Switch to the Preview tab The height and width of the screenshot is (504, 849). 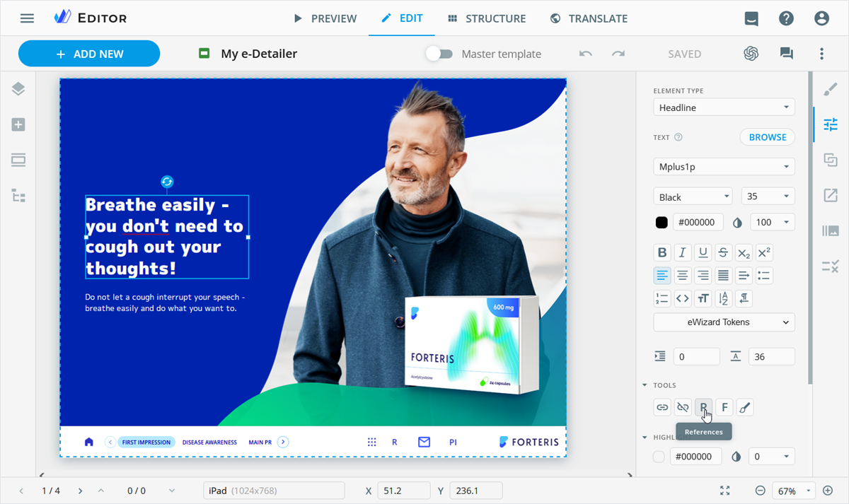pyautogui.click(x=325, y=18)
